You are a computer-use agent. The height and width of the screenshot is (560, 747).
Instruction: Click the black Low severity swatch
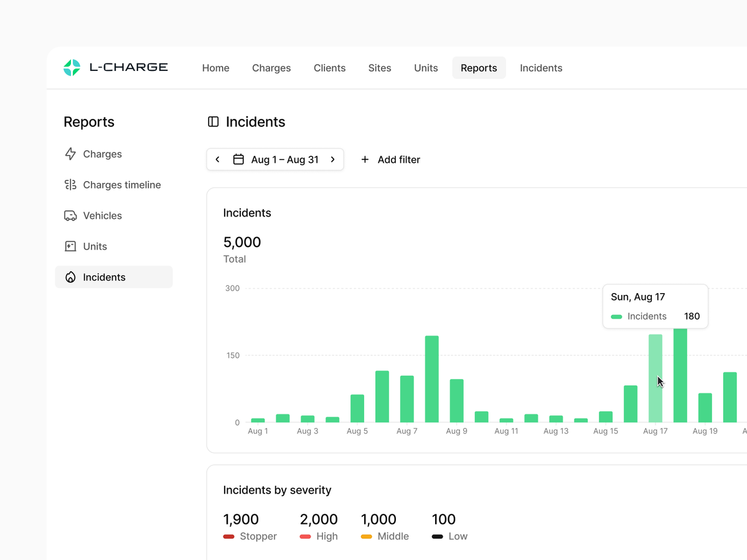(438, 536)
